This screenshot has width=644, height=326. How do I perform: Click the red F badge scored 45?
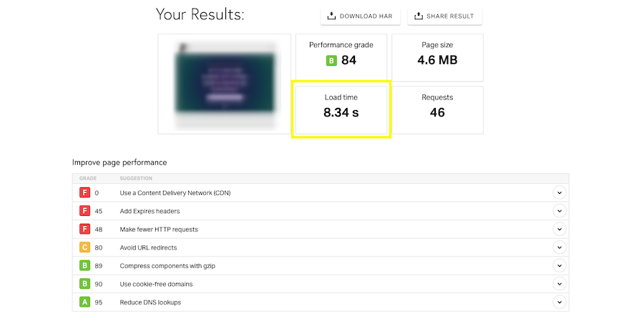tap(84, 211)
